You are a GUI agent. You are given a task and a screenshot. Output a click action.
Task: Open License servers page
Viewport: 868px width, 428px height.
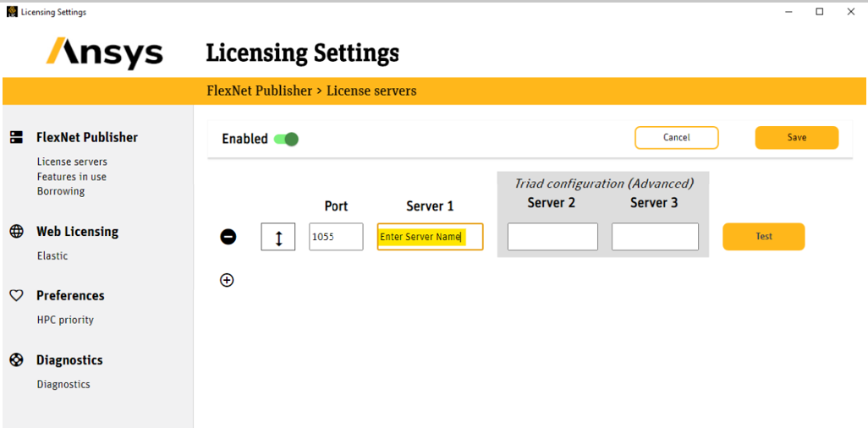[x=72, y=162]
